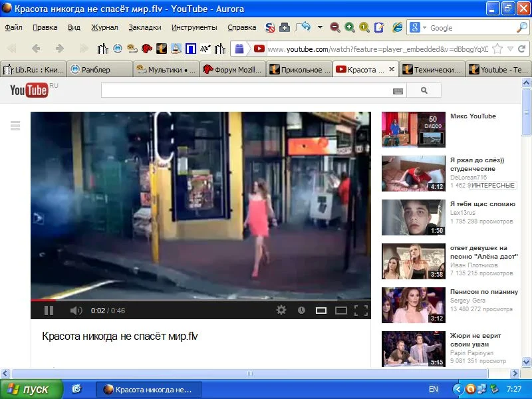Image resolution: width=532 pixels, height=399 pixels.
Task: Click the video progress bar
Action: click(199, 300)
